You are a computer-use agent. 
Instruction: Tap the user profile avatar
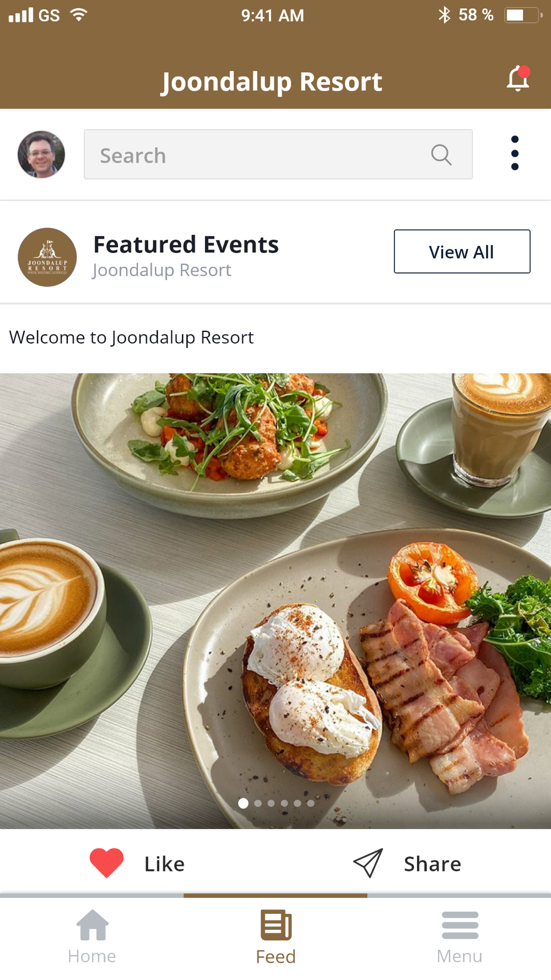point(41,154)
